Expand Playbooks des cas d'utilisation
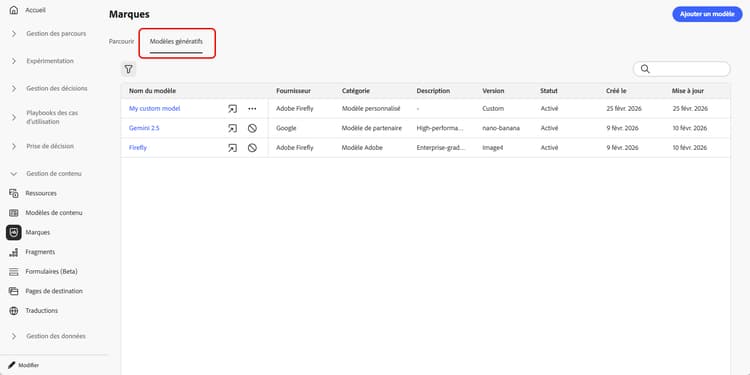750x375 pixels. (14, 117)
